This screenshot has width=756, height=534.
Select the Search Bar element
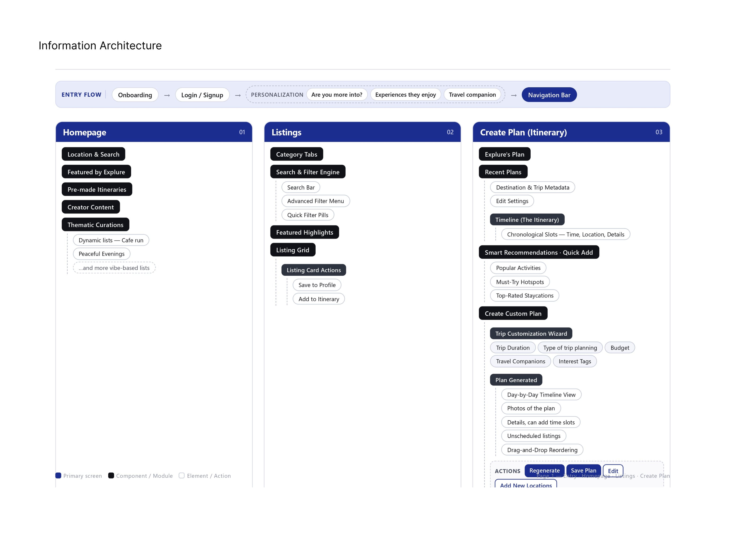point(301,187)
